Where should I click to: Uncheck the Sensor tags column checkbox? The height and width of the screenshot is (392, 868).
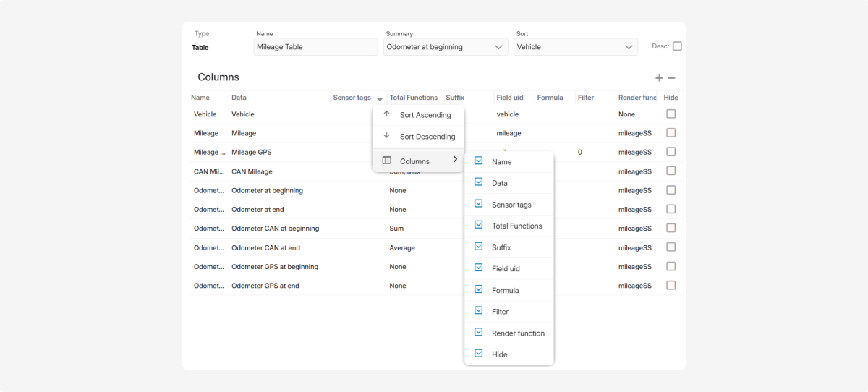coord(478,204)
